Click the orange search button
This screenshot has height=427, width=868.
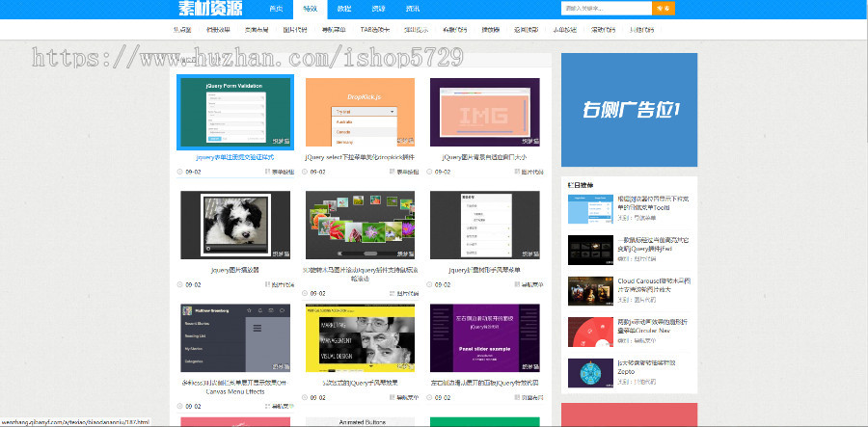tap(664, 8)
